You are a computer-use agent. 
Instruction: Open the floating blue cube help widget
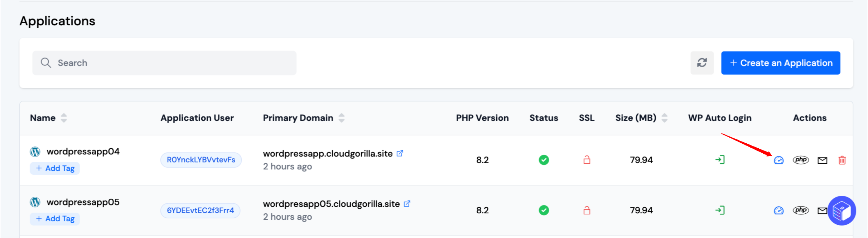[842, 211]
